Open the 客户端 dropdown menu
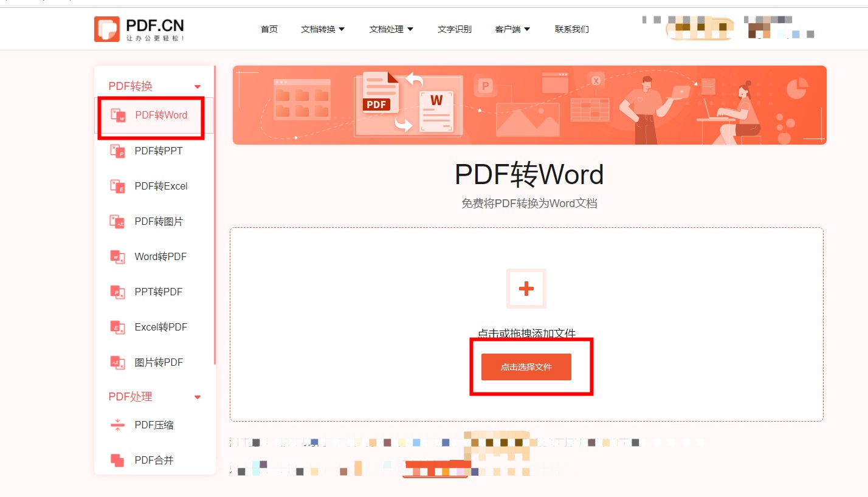 click(x=512, y=29)
